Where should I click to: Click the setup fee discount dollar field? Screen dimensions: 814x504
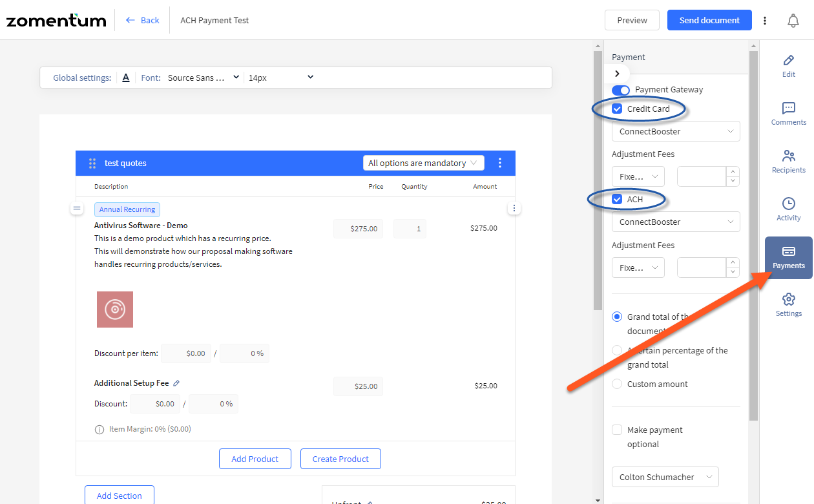tap(155, 404)
